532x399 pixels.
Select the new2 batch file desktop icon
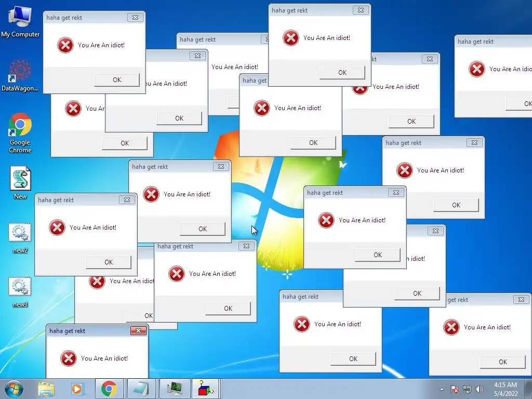coord(20,238)
